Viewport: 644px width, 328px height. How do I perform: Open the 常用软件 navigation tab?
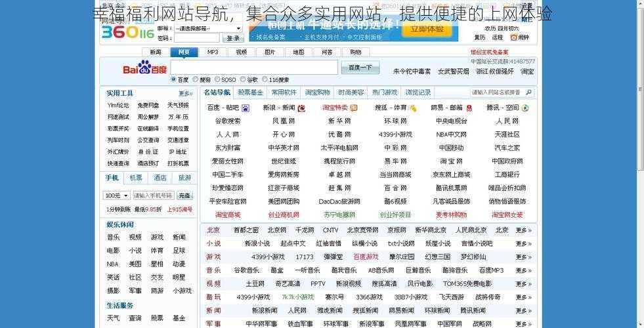click(x=284, y=92)
